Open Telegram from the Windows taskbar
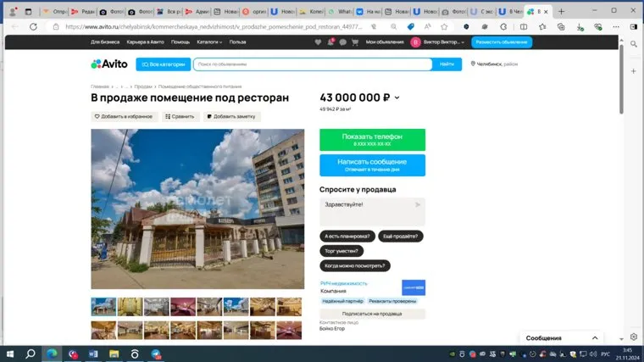 pyautogui.click(x=156, y=354)
